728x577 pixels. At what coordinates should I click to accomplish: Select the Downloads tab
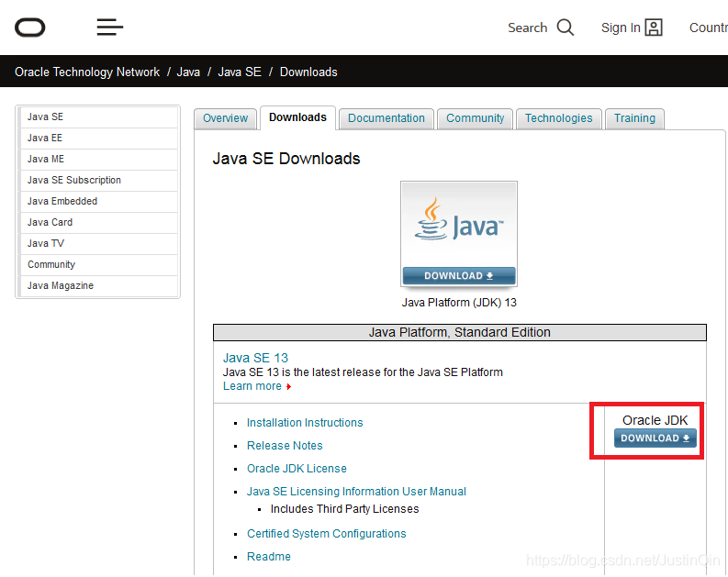click(297, 117)
